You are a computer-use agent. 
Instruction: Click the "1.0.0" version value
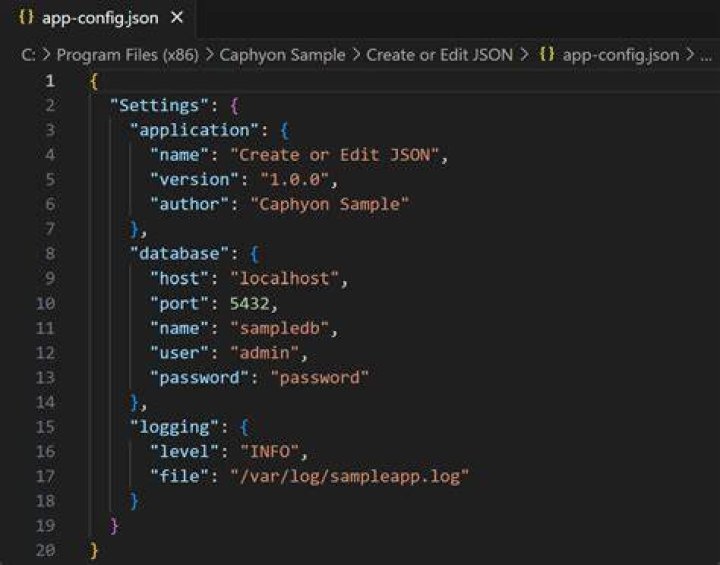click(x=295, y=180)
